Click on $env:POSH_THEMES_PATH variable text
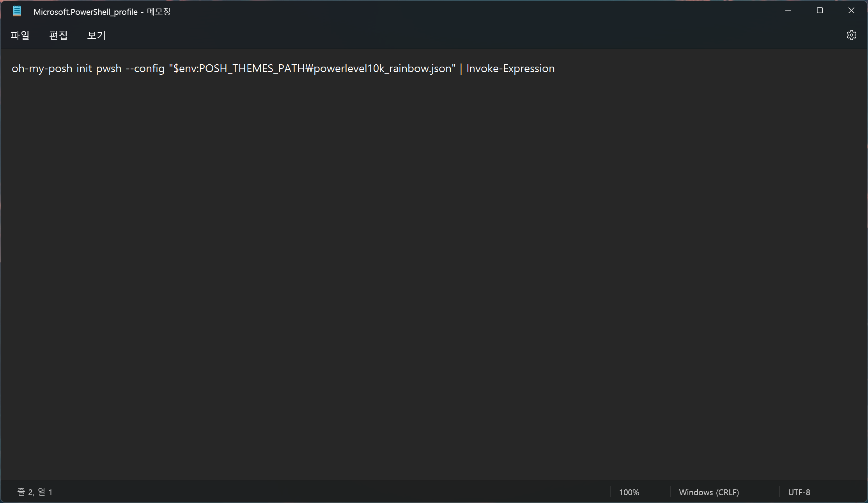Image resolution: width=868 pixels, height=503 pixels. 239,69
